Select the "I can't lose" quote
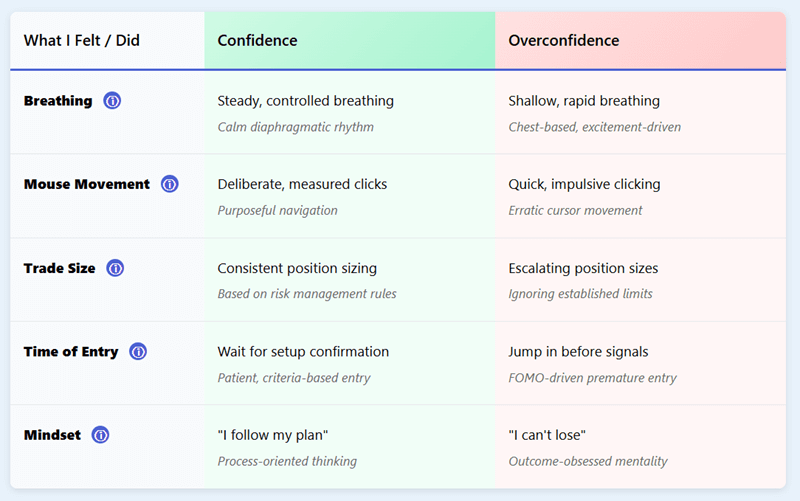This screenshot has height=501, width=800. click(x=549, y=435)
